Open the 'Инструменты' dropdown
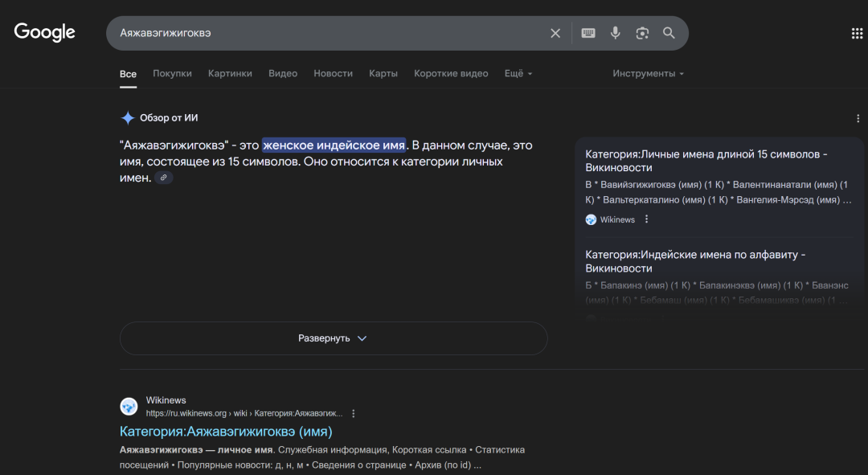The height and width of the screenshot is (475, 868). click(x=648, y=74)
